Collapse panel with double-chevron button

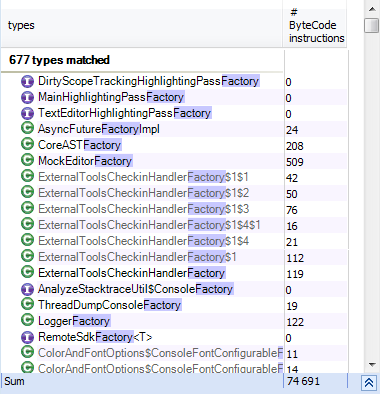369,383
